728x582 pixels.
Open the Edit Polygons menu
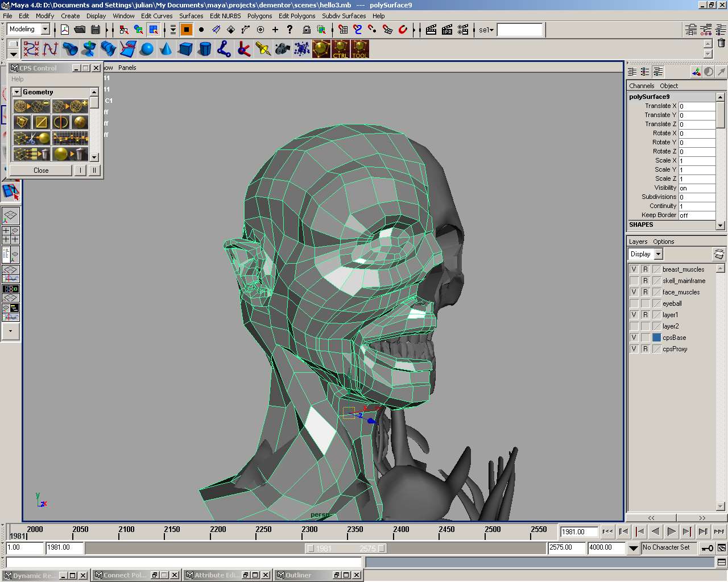(296, 16)
